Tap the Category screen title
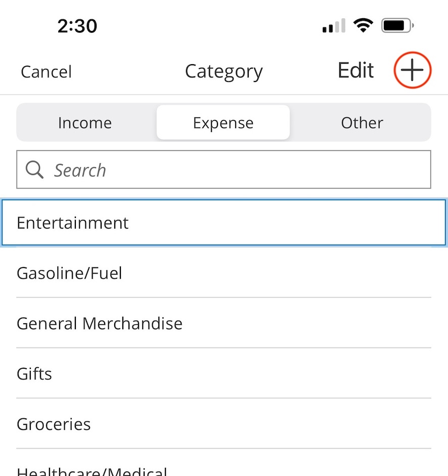The height and width of the screenshot is (476, 448). [223, 72]
